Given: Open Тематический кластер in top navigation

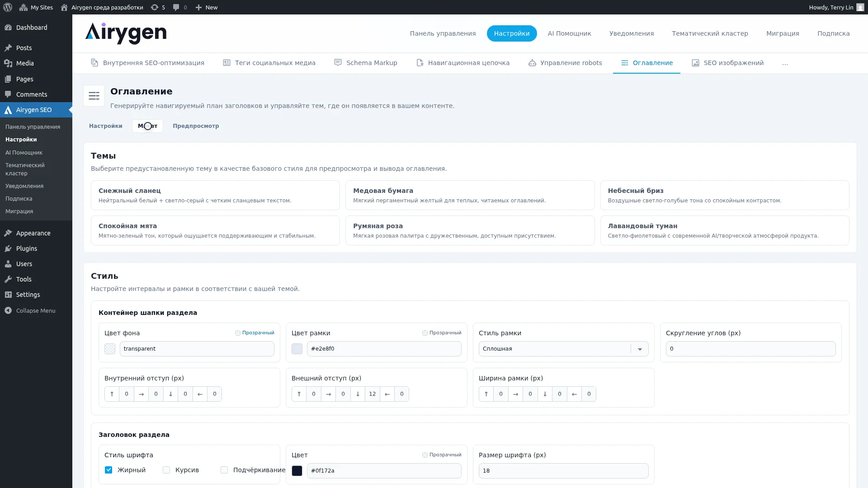Looking at the screenshot, I should 710,33.
